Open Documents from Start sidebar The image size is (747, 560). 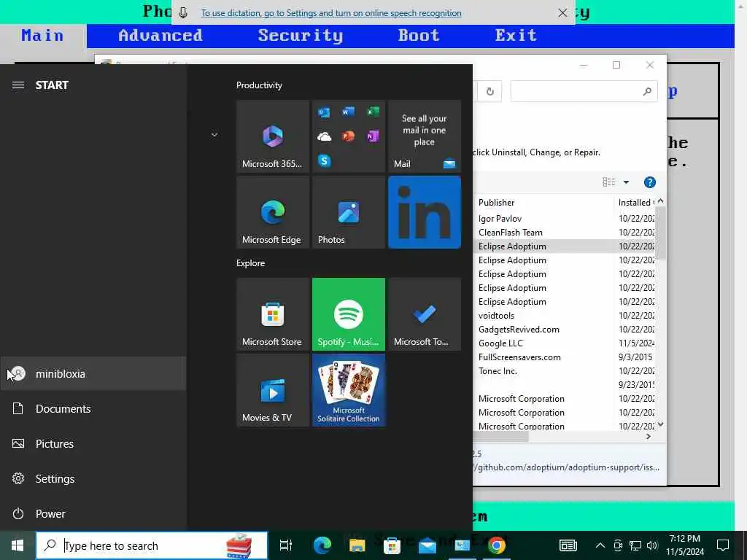click(93, 408)
